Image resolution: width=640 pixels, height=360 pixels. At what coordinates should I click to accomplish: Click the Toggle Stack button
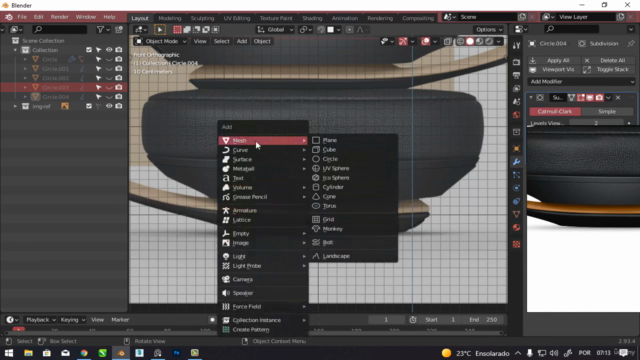[609, 69]
